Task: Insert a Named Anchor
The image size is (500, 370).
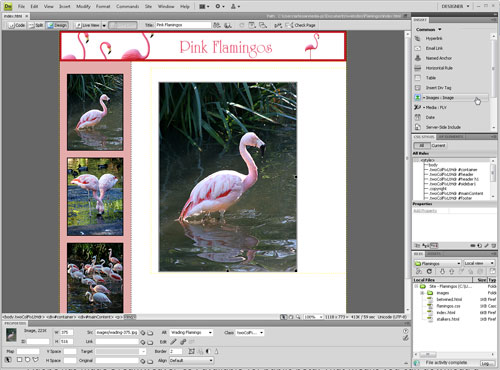Action: [438, 58]
